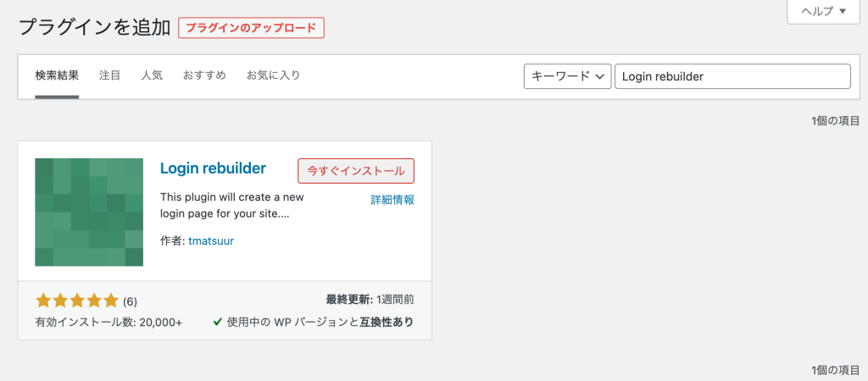868x381 pixels.
Task: Focus the plugin search field containing Login rebuilder
Action: pos(732,76)
